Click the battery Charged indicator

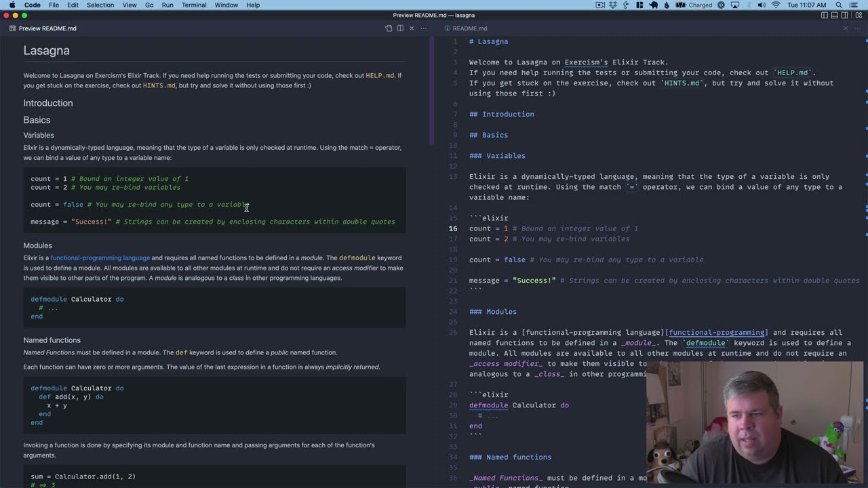[694, 5]
